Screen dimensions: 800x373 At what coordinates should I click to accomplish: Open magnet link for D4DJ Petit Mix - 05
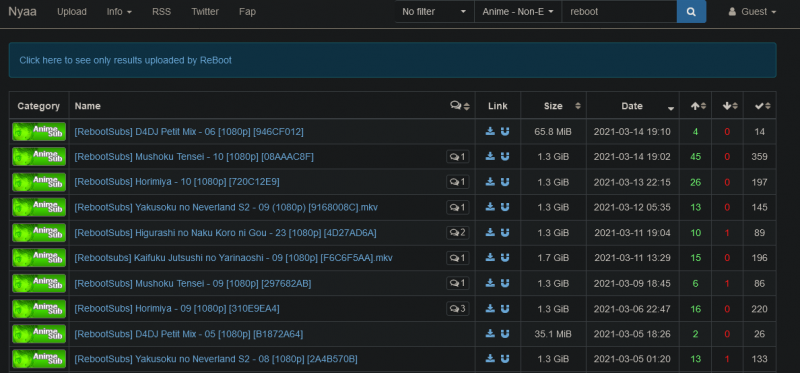(x=505, y=334)
